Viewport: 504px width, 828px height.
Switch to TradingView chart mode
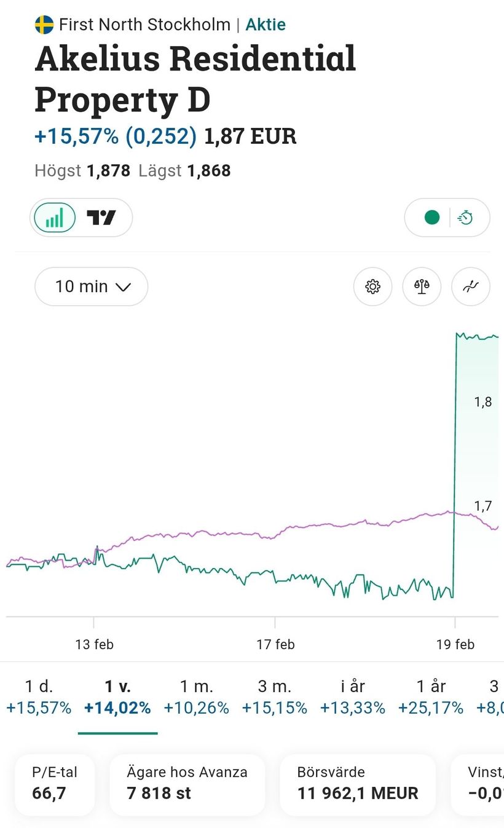click(x=101, y=218)
